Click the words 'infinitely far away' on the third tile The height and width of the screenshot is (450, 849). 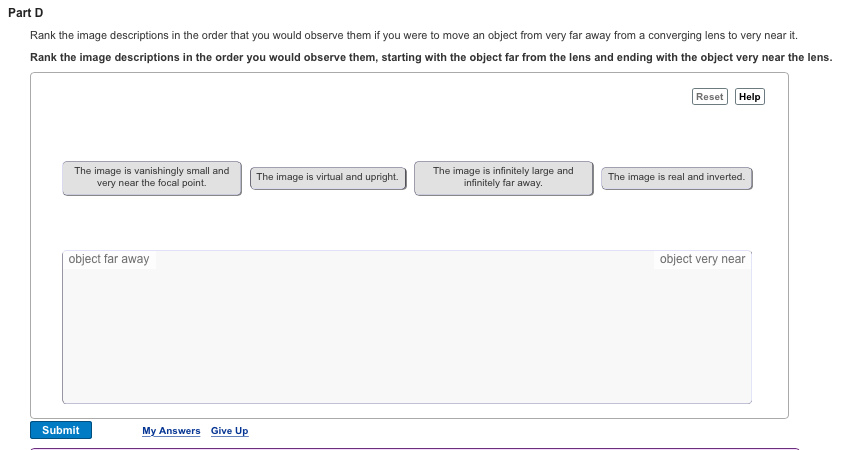pos(503,183)
